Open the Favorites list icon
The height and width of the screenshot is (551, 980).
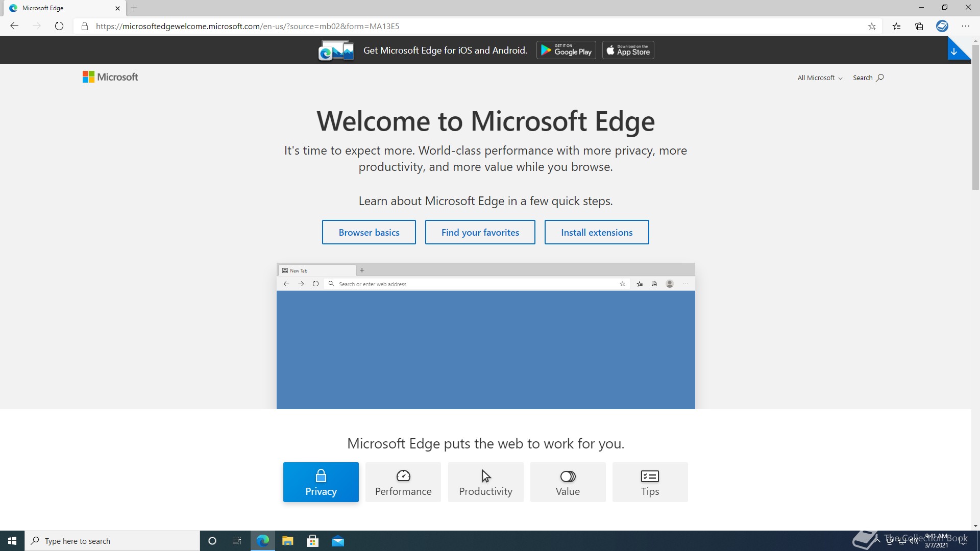896,26
